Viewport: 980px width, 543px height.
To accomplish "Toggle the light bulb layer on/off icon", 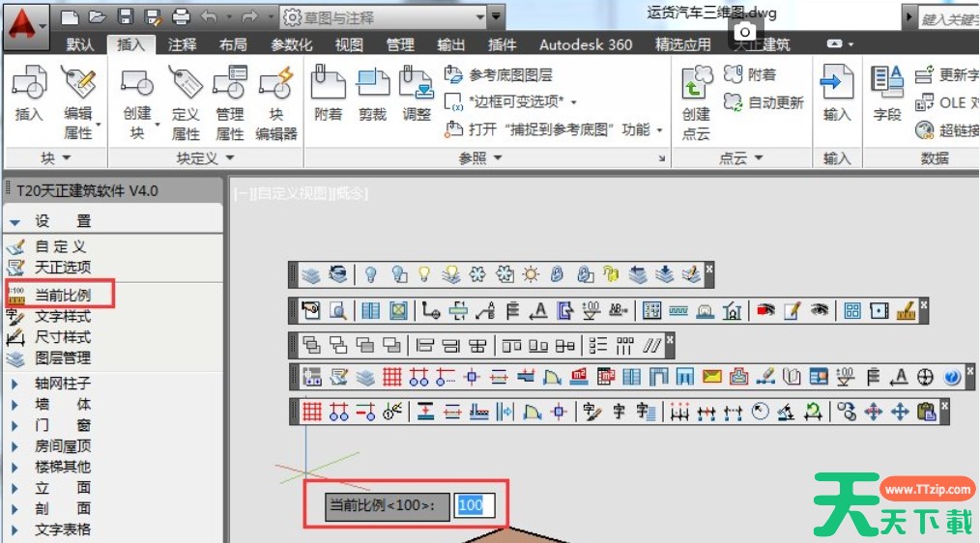I will [370, 274].
